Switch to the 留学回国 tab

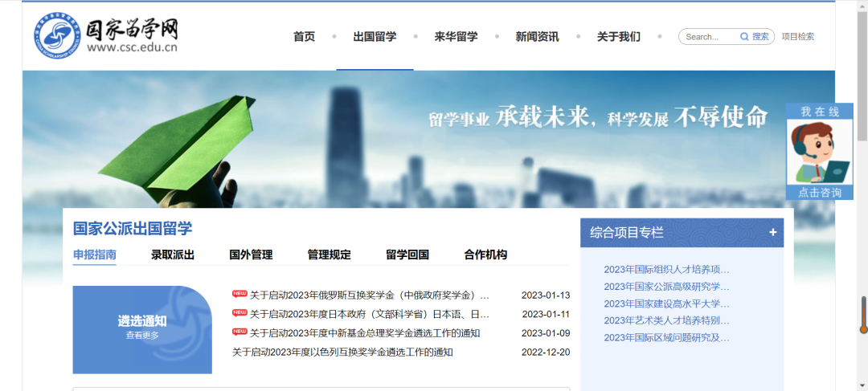pyautogui.click(x=407, y=255)
